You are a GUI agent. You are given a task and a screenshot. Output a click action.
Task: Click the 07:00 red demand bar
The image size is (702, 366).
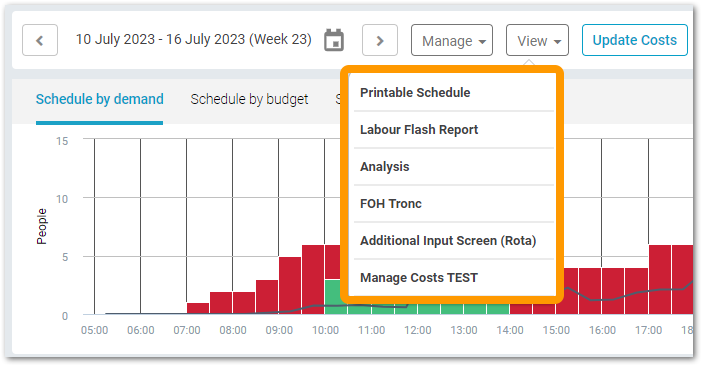coord(198,308)
